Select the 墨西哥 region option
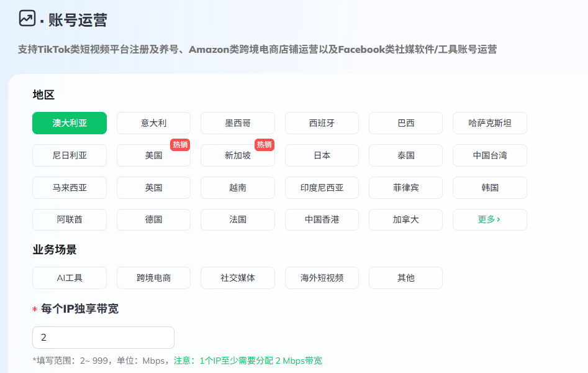Image resolution: width=588 pixels, height=373 pixels. pyautogui.click(x=238, y=123)
